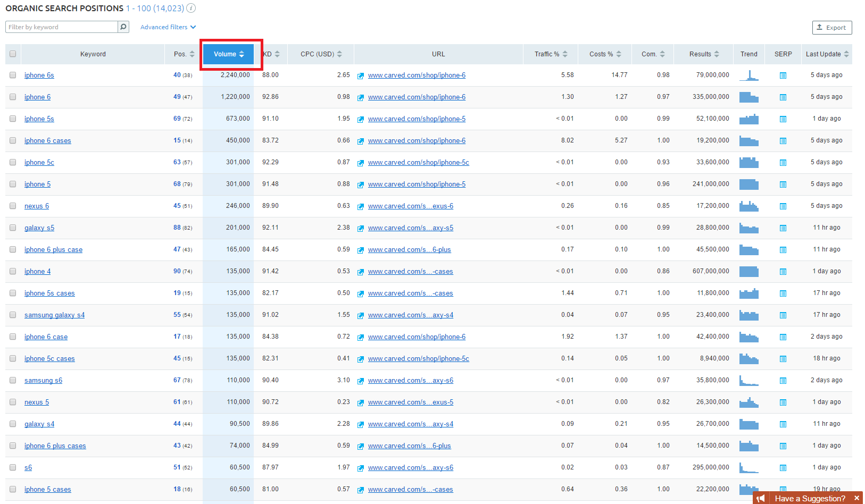The width and height of the screenshot is (865, 504).
Task: Open SERP snapshot icon for iphone 6 row
Action: (x=783, y=97)
